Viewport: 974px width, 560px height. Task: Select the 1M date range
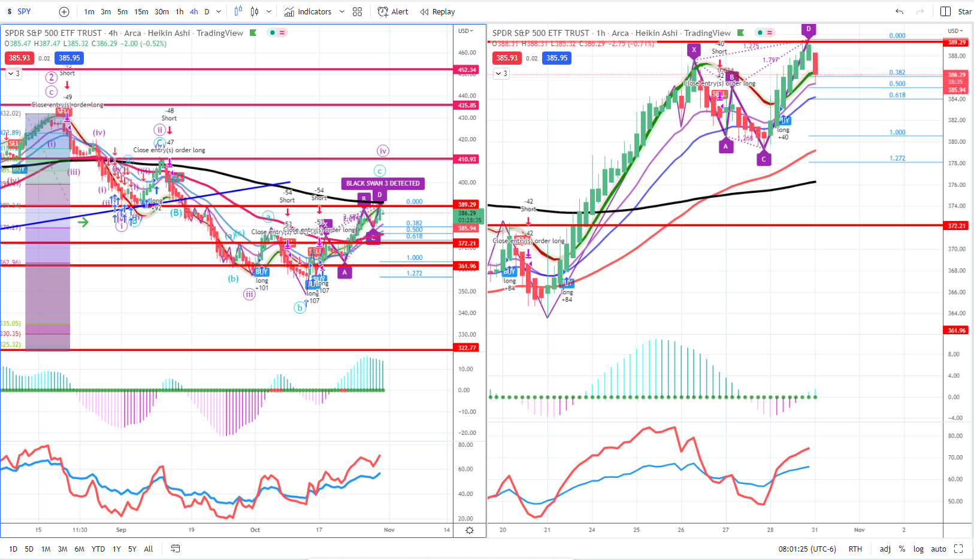coord(46,549)
